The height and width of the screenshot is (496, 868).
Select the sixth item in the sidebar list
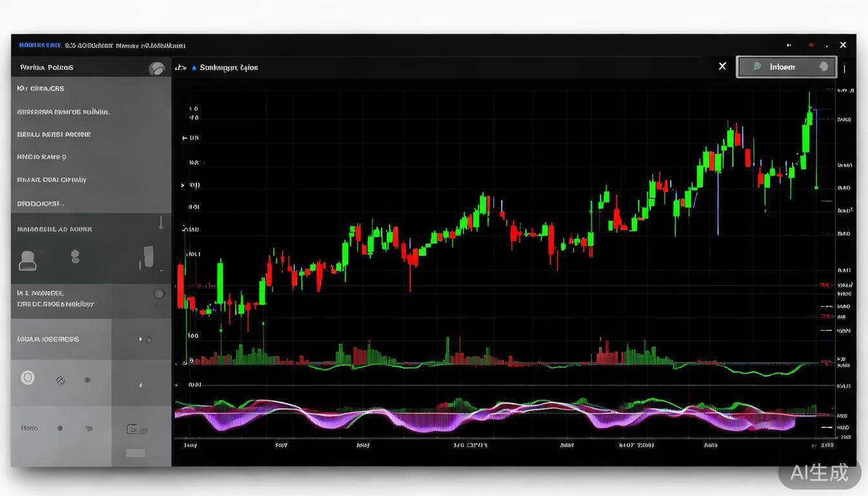40,203
